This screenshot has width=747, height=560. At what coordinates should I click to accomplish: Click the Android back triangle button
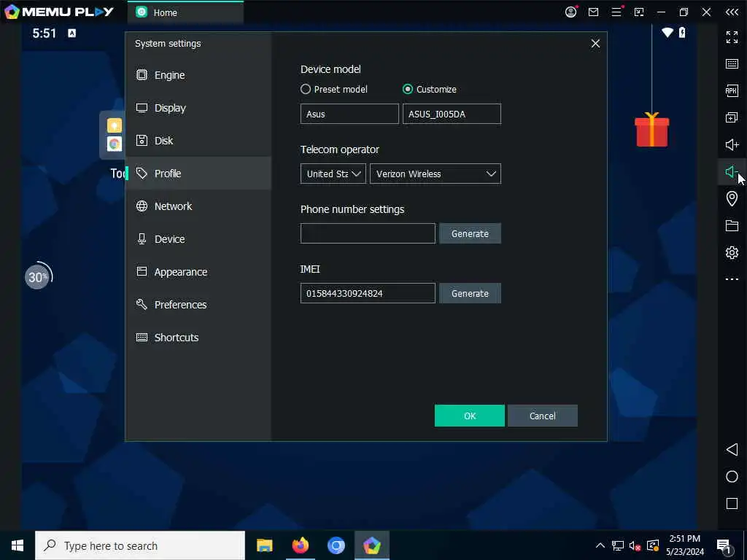pos(732,449)
